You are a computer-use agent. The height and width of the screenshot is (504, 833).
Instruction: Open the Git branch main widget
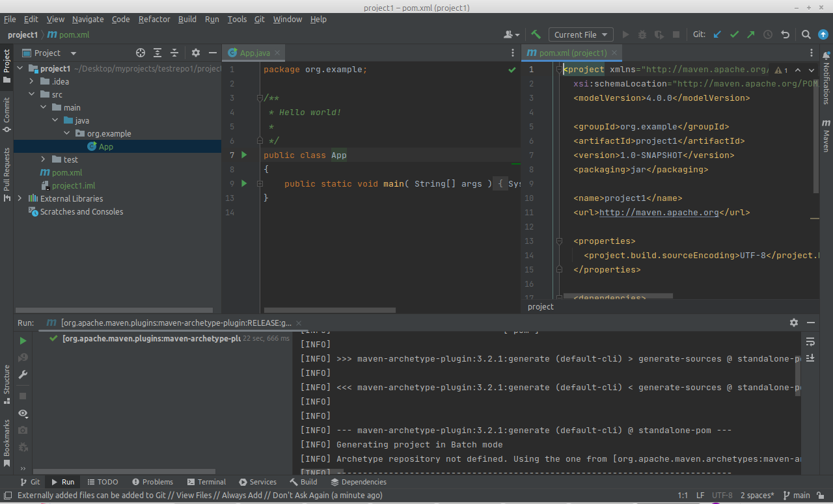click(796, 495)
